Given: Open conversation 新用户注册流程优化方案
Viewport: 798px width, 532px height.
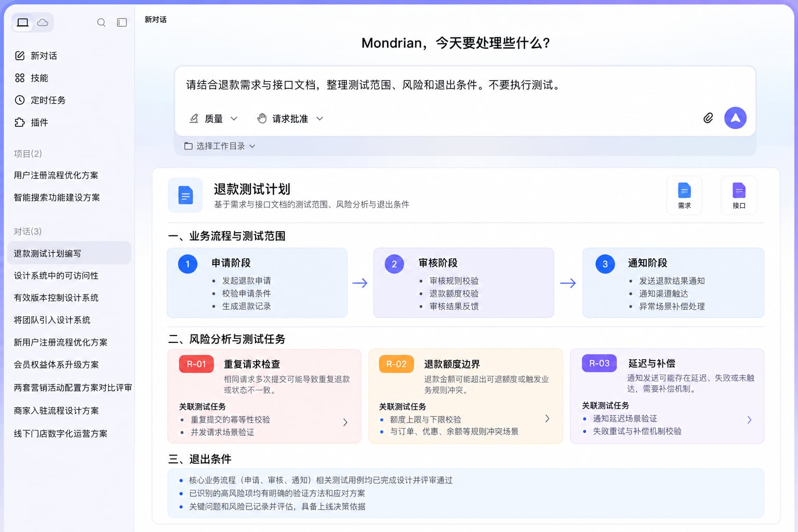Looking at the screenshot, I should pyautogui.click(x=61, y=342).
